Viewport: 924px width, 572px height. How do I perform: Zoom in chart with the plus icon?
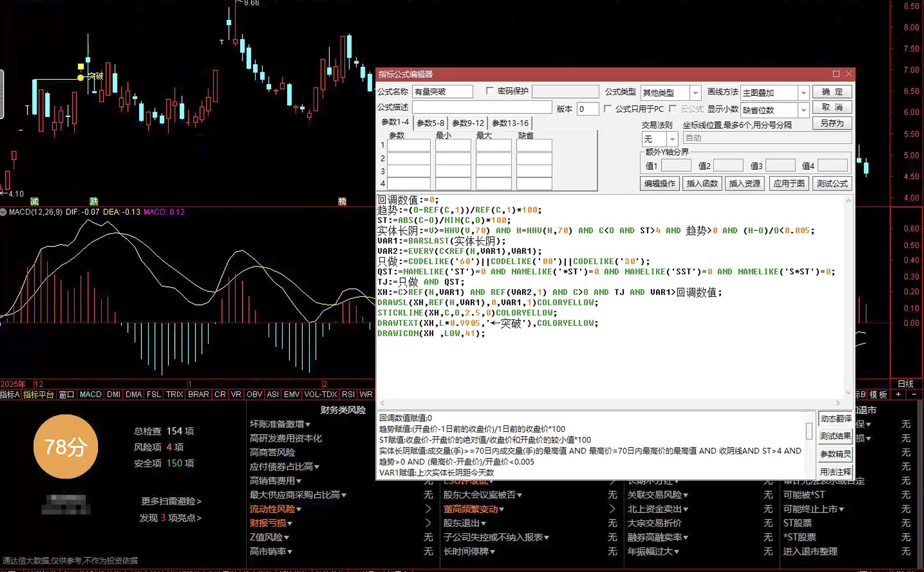pos(898,394)
